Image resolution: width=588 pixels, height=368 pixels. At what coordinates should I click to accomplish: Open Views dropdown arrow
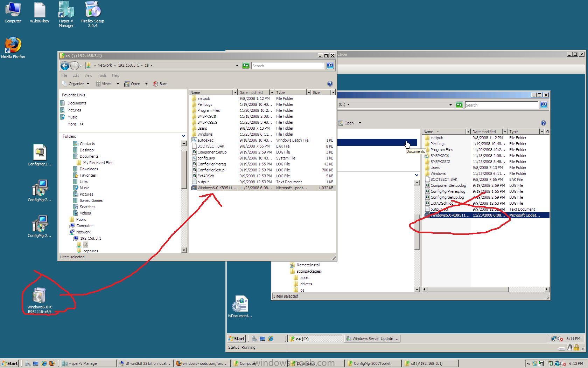118,84
